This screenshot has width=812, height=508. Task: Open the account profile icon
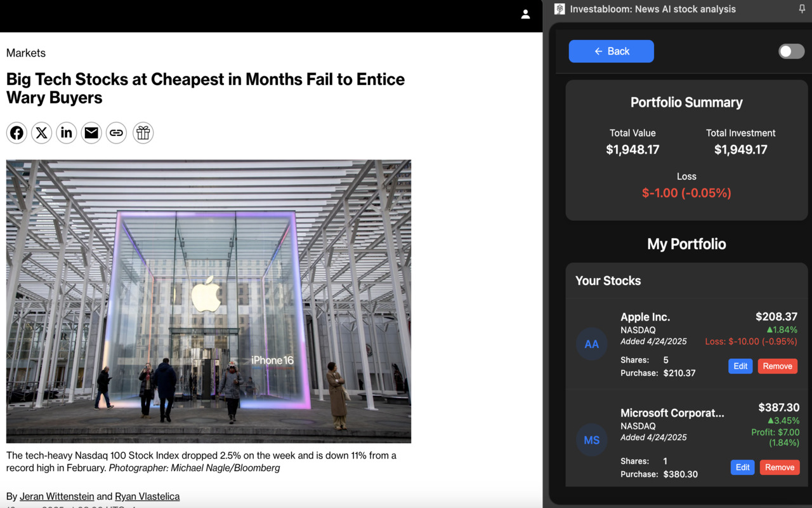525,14
